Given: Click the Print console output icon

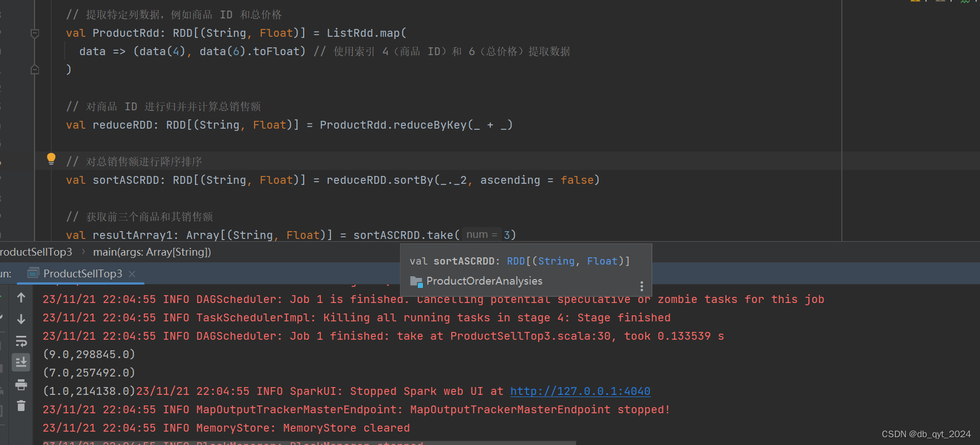Looking at the screenshot, I should (x=21, y=384).
